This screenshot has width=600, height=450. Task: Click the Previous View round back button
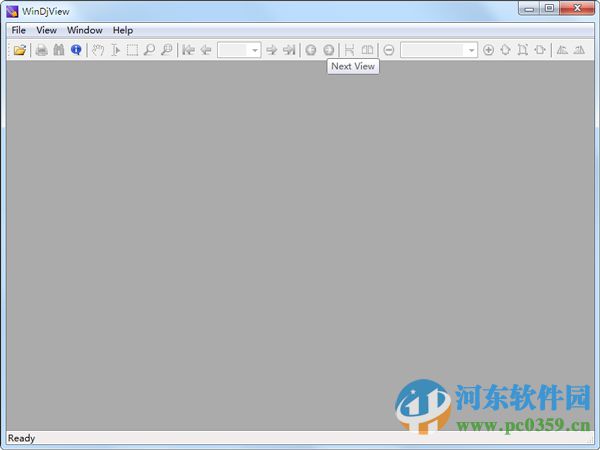click(x=311, y=50)
